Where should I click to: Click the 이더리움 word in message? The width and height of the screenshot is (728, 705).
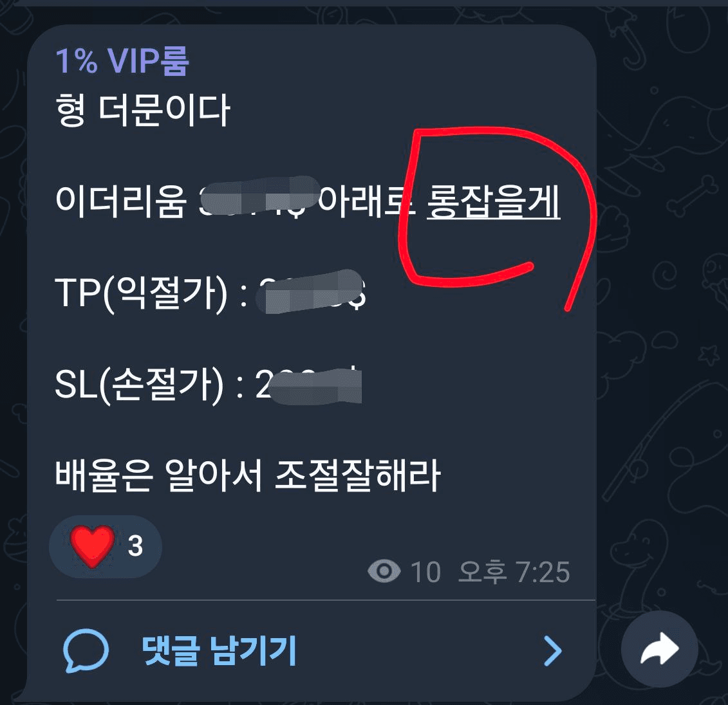[121, 201]
